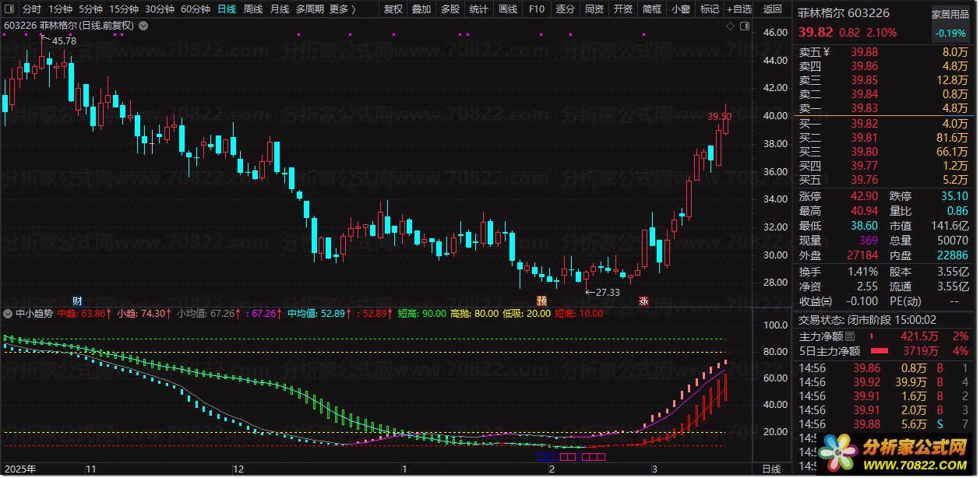Click the 中趋: 63.86 indicator value
Viewport: 980px width, 478px height.
coord(83,314)
